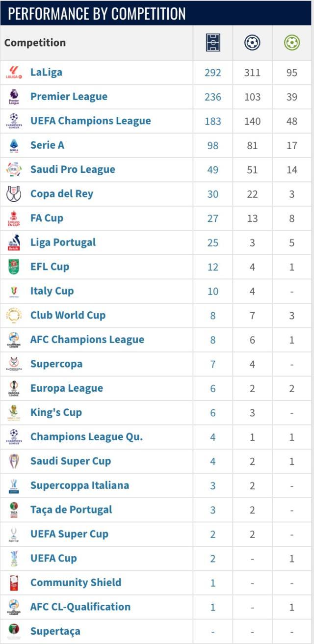
Task: Click Premier League's 236 appearances number
Action: click(213, 97)
